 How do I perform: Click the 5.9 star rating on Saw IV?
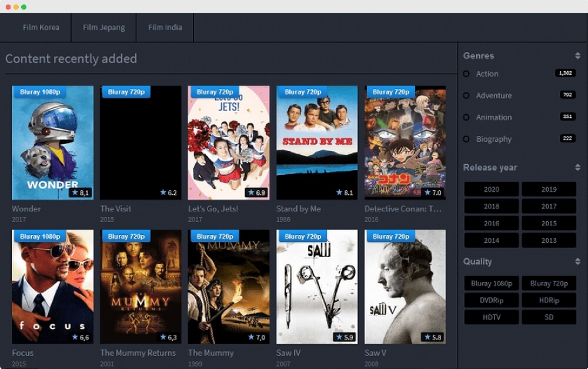(345, 337)
